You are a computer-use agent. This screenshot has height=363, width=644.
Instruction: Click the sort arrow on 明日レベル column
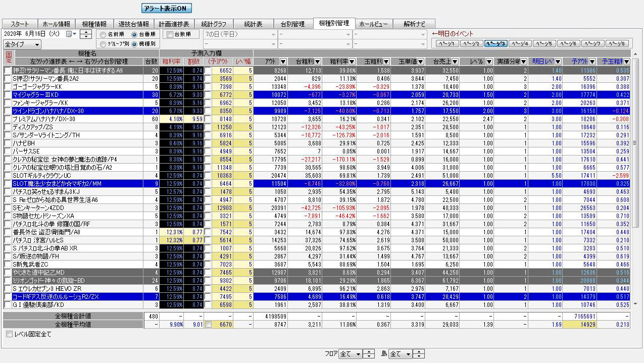[x=558, y=62]
